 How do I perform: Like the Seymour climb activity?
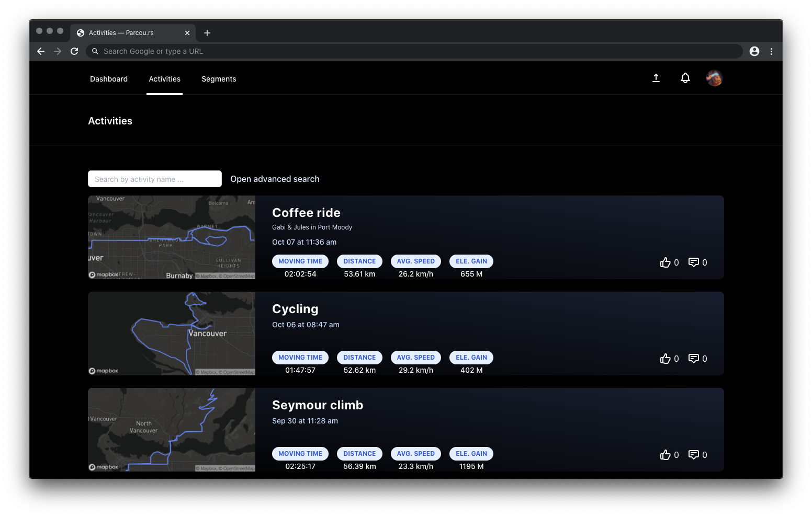click(665, 455)
